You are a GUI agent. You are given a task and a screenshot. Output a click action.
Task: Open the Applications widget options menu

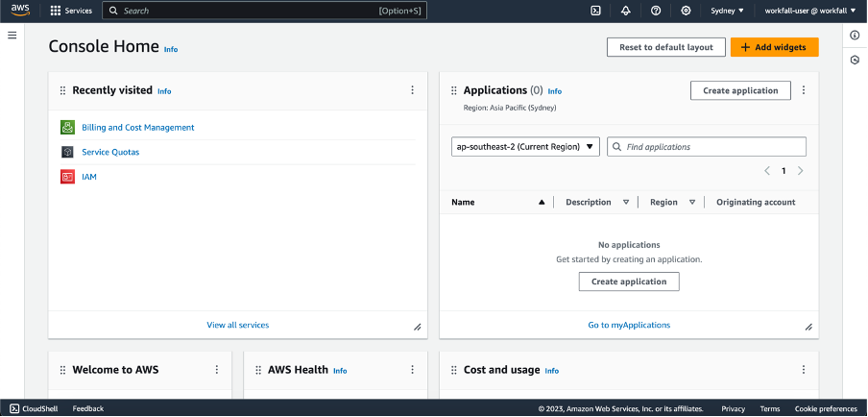tap(804, 90)
